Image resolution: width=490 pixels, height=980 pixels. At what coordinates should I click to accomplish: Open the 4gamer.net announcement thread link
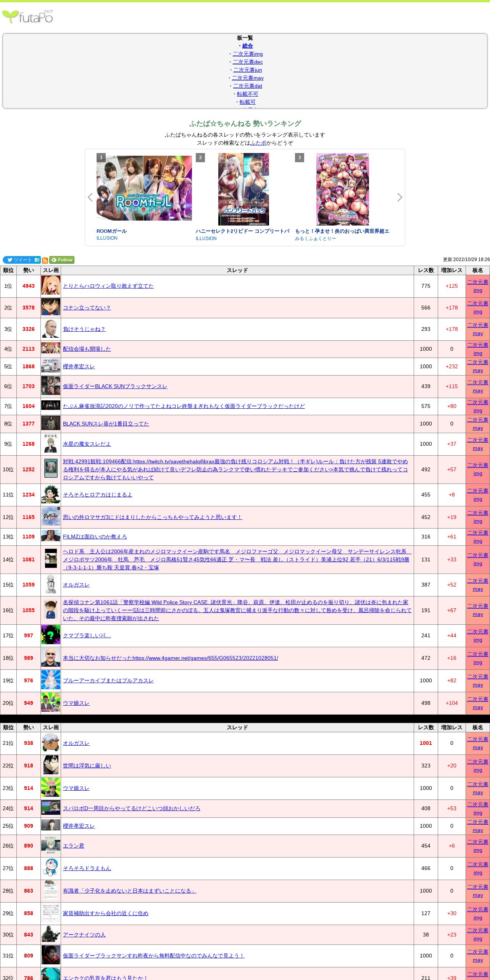pyautogui.click(x=171, y=658)
